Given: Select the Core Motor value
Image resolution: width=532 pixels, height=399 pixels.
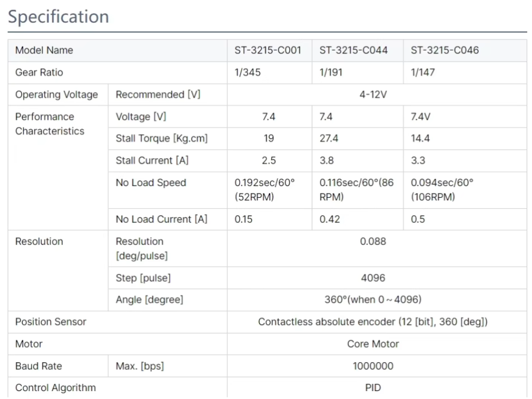Looking at the screenshot, I should [x=373, y=344].
